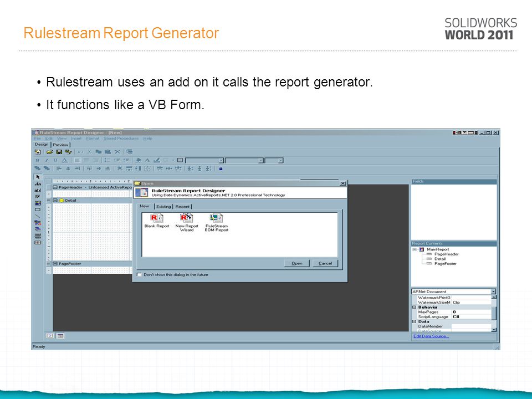
Task: Select the CheckBox tool in toolbox
Action: coord(38,197)
